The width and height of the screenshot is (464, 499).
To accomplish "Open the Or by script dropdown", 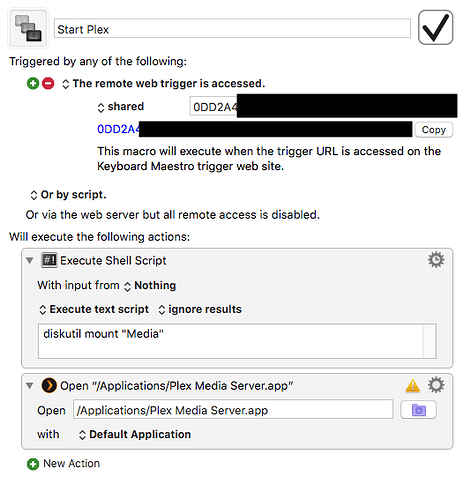I will [68, 195].
